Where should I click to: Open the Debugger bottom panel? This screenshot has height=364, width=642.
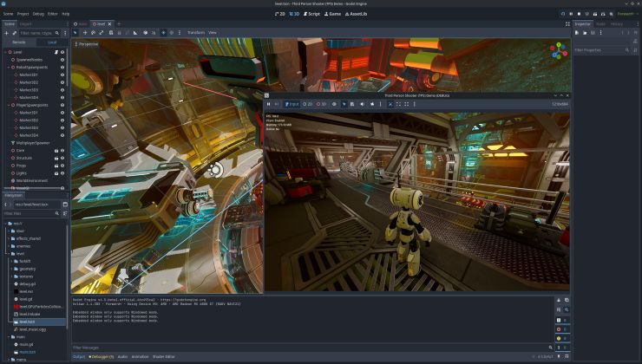102,356
